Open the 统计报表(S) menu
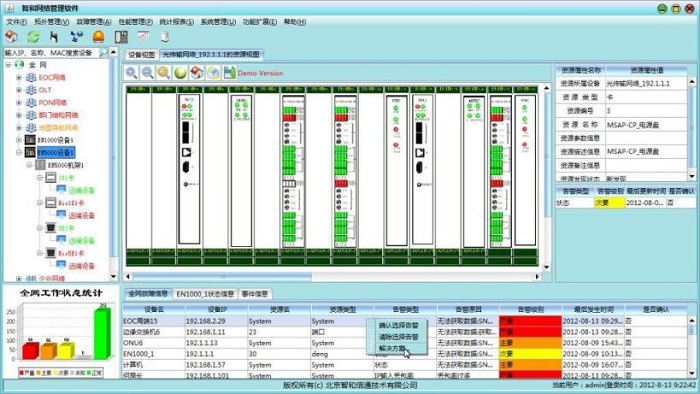 point(177,21)
